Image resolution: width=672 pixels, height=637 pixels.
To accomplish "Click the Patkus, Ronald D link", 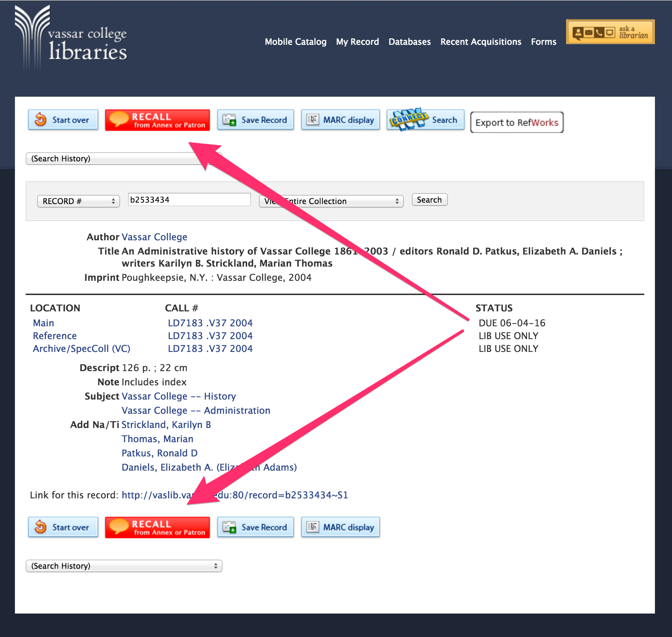I will pos(160,453).
